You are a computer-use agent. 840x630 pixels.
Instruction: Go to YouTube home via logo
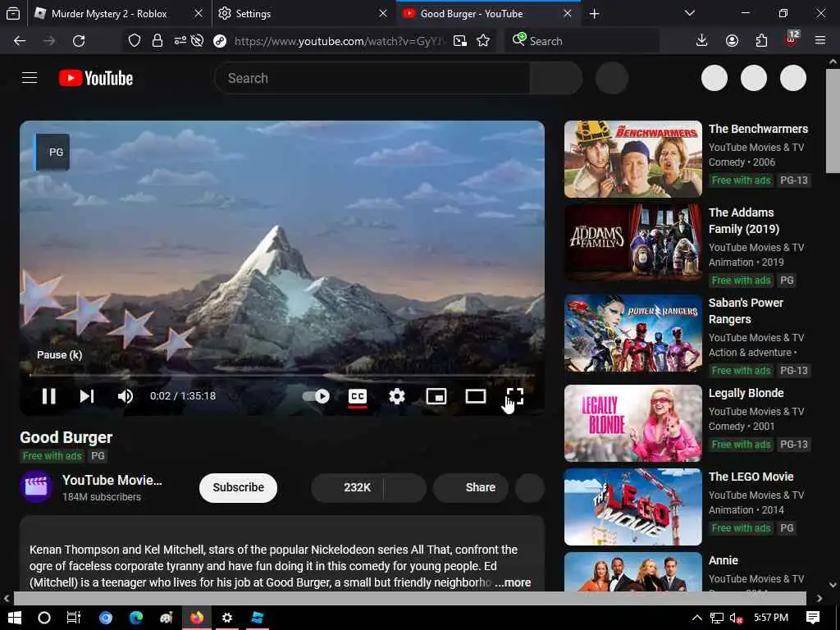point(96,78)
